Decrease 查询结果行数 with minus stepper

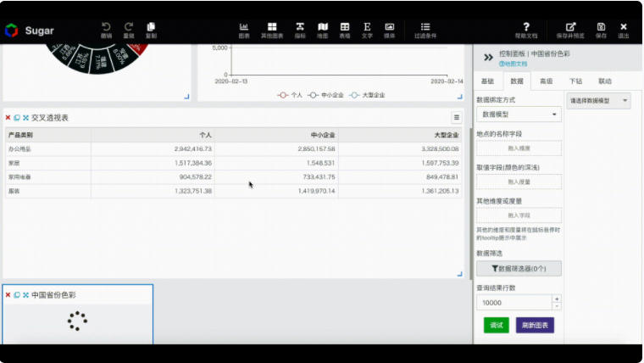point(557,306)
